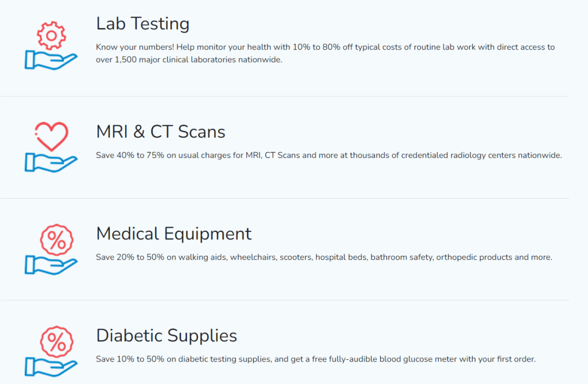Click the MRI & CT Scans heart icon
This screenshot has width=588, height=384.
(51, 147)
